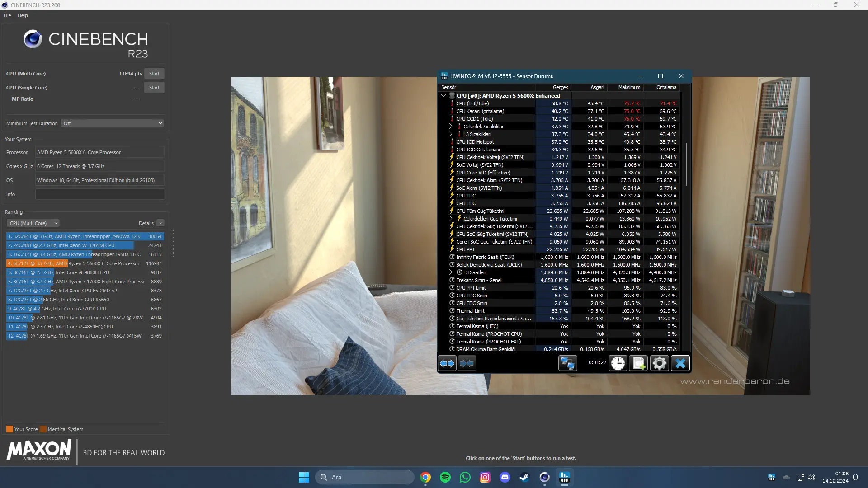
Task: Open CPU (Multi Core) ranking dropdown
Action: (x=33, y=223)
